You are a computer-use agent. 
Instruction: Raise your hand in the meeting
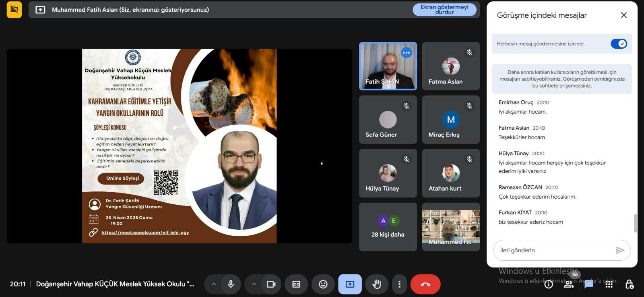[377, 284]
